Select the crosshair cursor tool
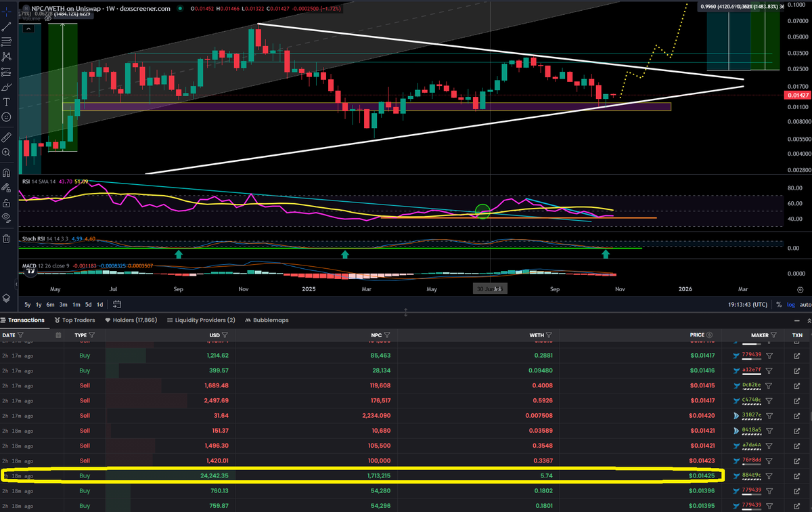The width and height of the screenshot is (812, 512). pos(6,12)
